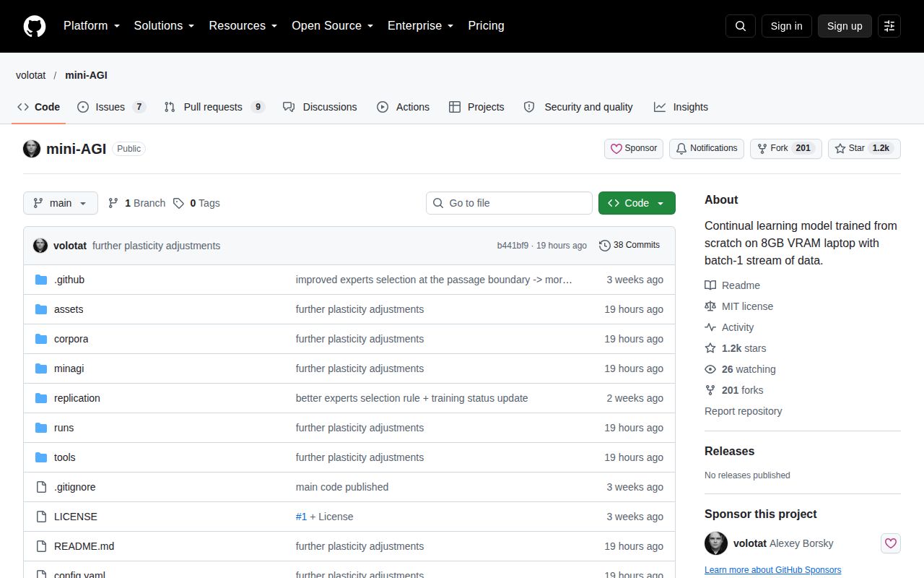Open the Releases heading link
The width and height of the screenshot is (924, 578).
[729, 451]
